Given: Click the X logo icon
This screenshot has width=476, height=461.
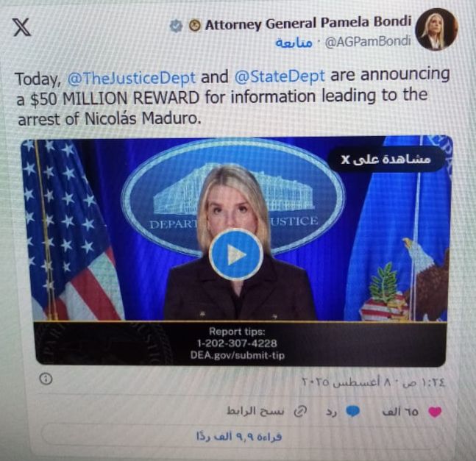Looking at the screenshot, I should pyautogui.click(x=21, y=27).
